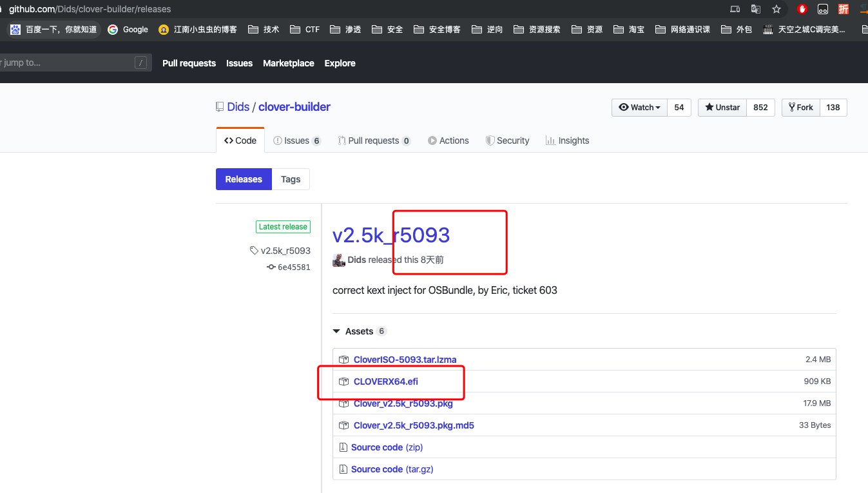The image size is (868, 493).
Task: Open the 资源搜索 bookmark folder
Action: [x=537, y=29]
